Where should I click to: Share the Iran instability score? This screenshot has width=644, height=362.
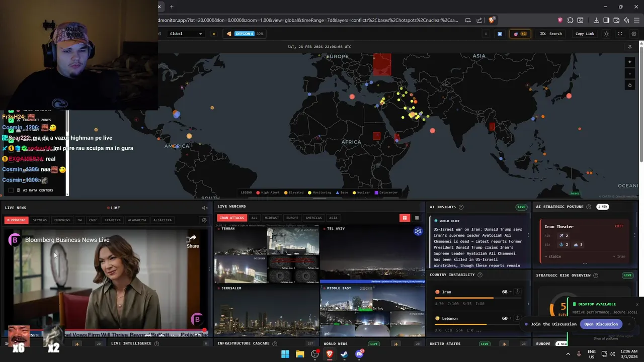517,292
